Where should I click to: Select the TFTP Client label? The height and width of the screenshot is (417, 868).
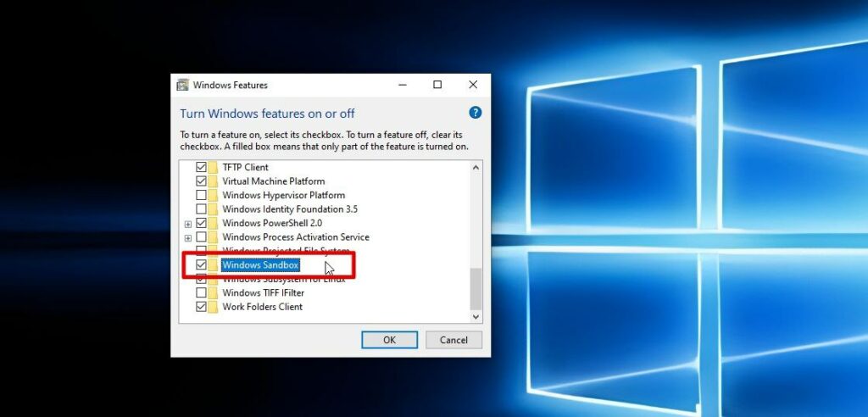pyautogui.click(x=245, y=167)
